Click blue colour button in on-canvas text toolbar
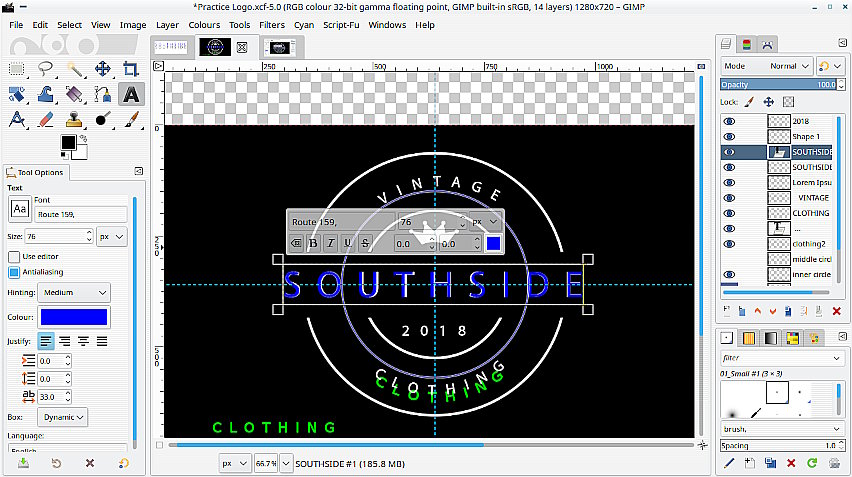 coord(493,243)
